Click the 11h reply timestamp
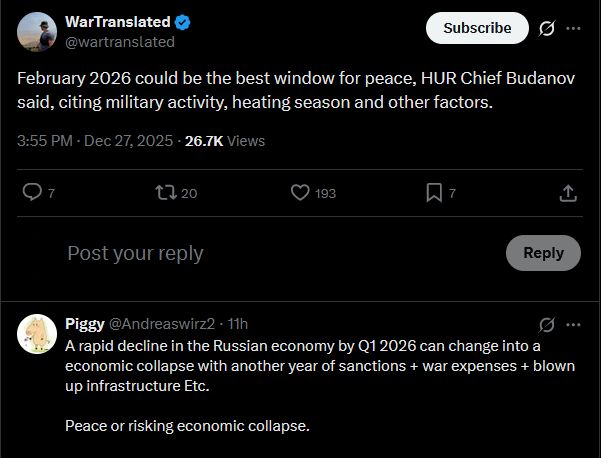 238,324
